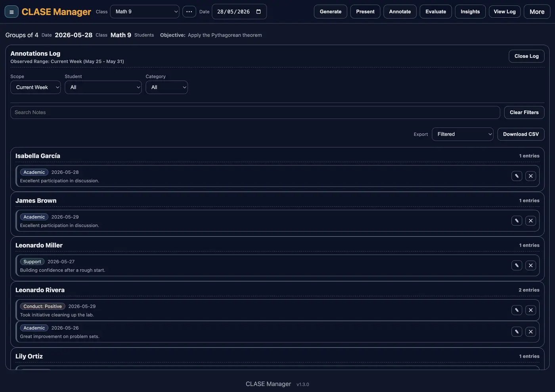Focus the Search Notes field
Image resolution: width=555 pixels, height=392 pixels.
click(x=255, y=112)
